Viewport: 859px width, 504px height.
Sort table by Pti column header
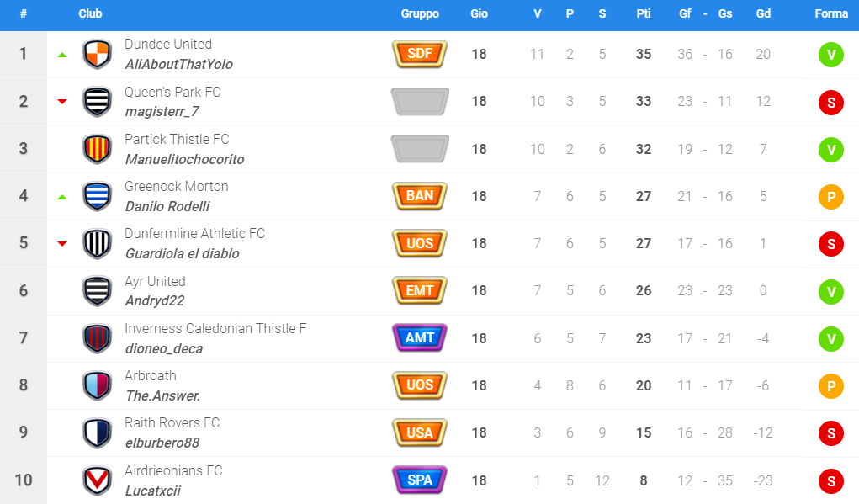coord(644,14)
